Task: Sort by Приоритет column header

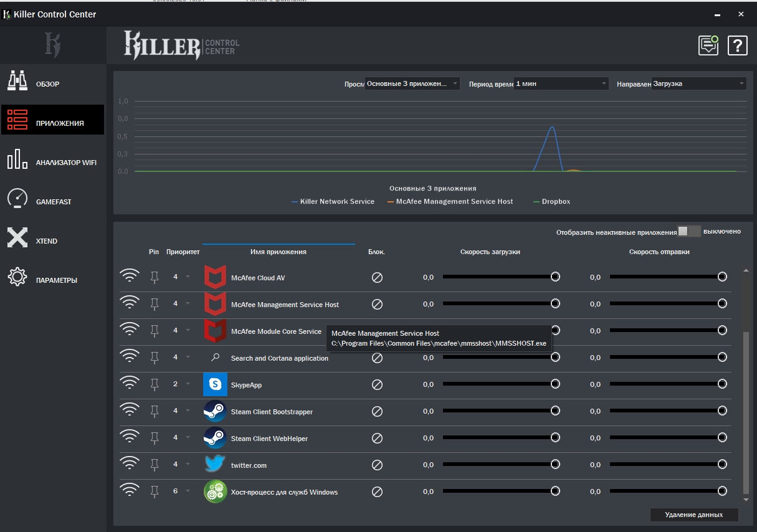Action: tap(183, 252)
